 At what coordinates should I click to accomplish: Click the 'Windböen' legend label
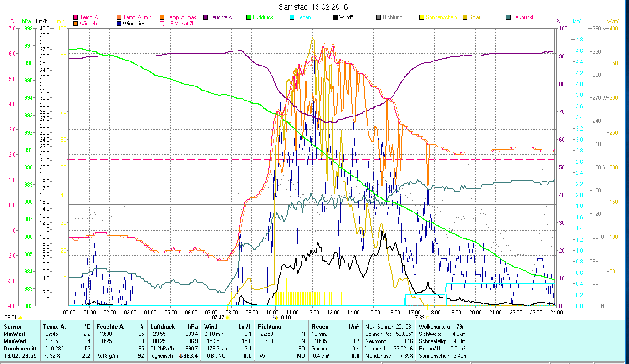point(134,24)
